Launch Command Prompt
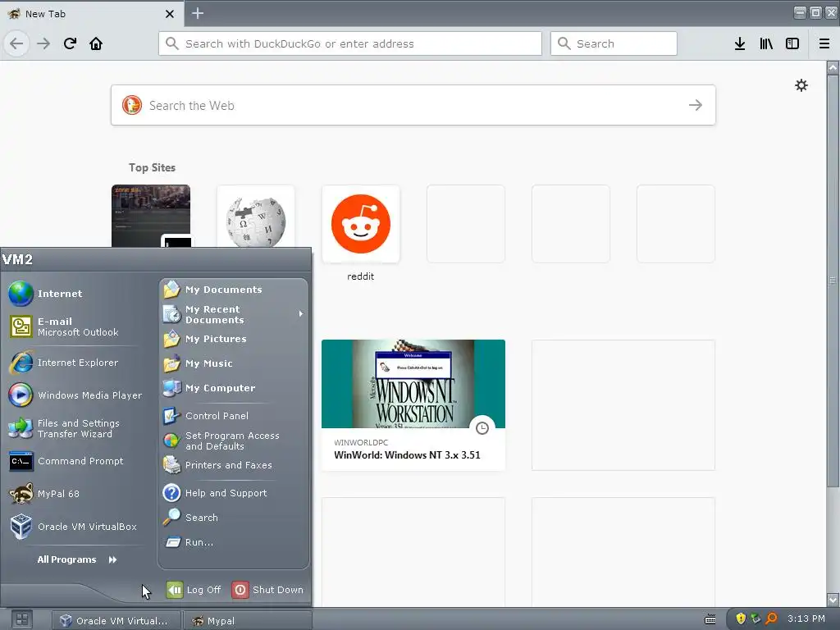840x630 pixels. tap(76, 461)
